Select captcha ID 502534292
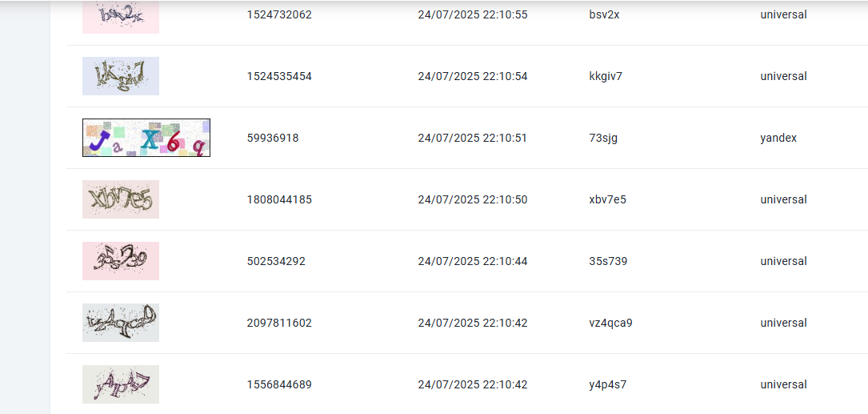Image resolution: width=868 pixels, height=414 pixels. point(276,261)
